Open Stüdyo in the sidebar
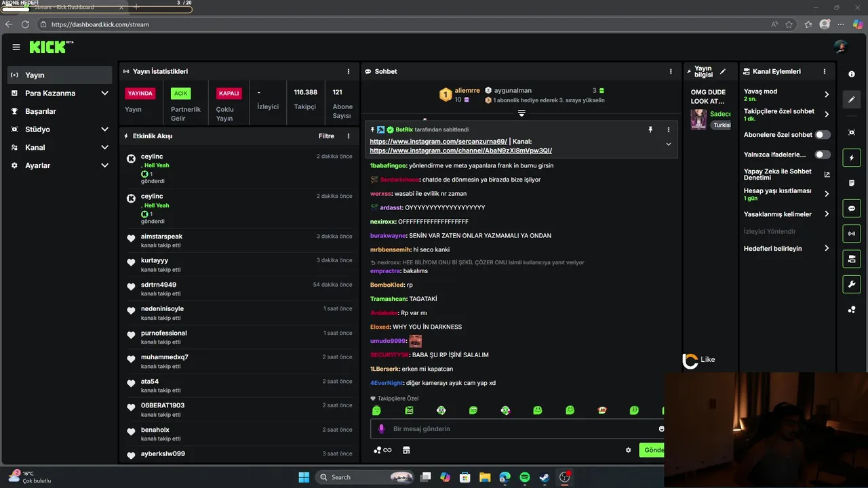The width and height of the screenshot is (868, 488). [x=60, y=129]
